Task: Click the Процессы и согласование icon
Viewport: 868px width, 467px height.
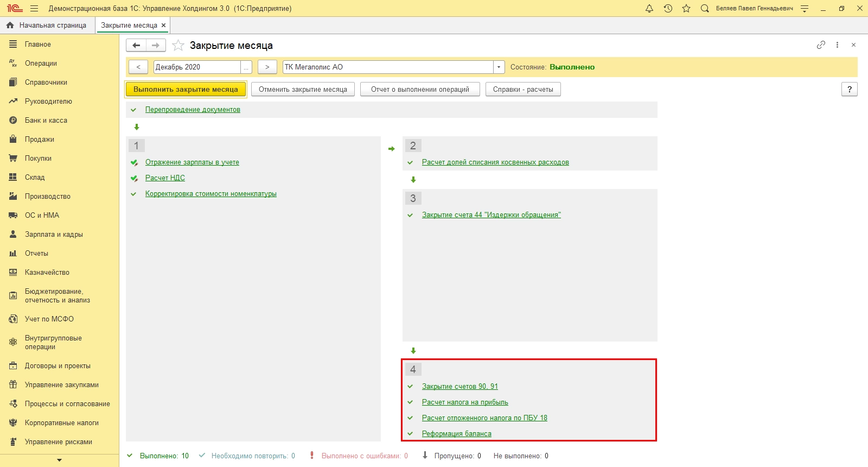Action: tap(13, 404)
